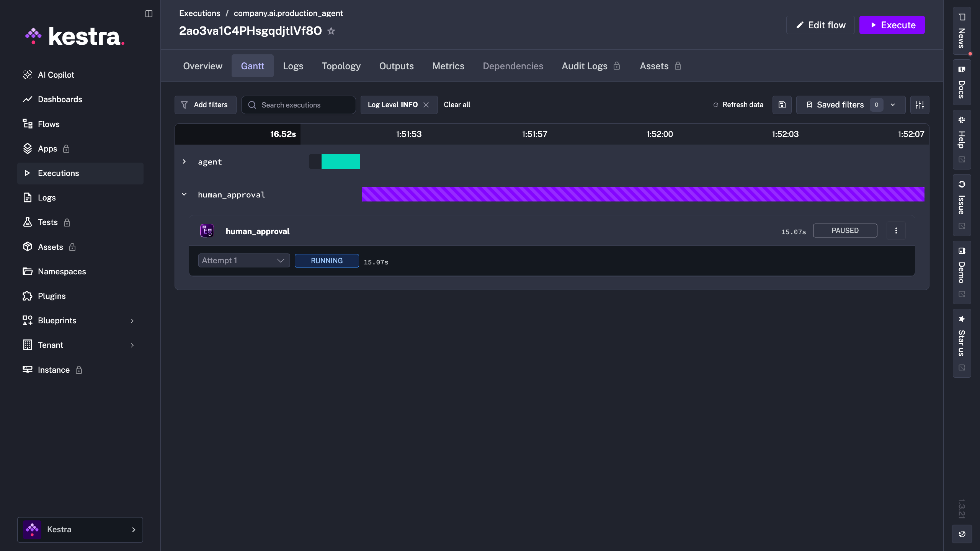
Task: Open the Outputs tab
Action: pyautogui.click(x=396, y=66)
